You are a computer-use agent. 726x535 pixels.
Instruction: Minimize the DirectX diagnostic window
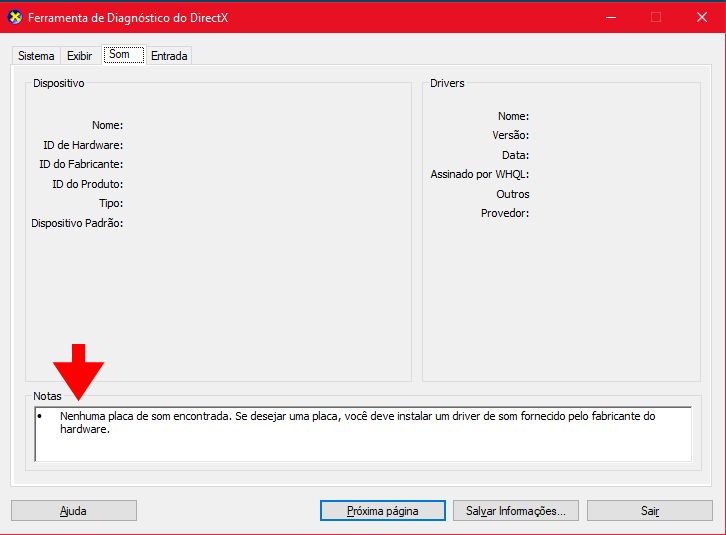[611, 18]
